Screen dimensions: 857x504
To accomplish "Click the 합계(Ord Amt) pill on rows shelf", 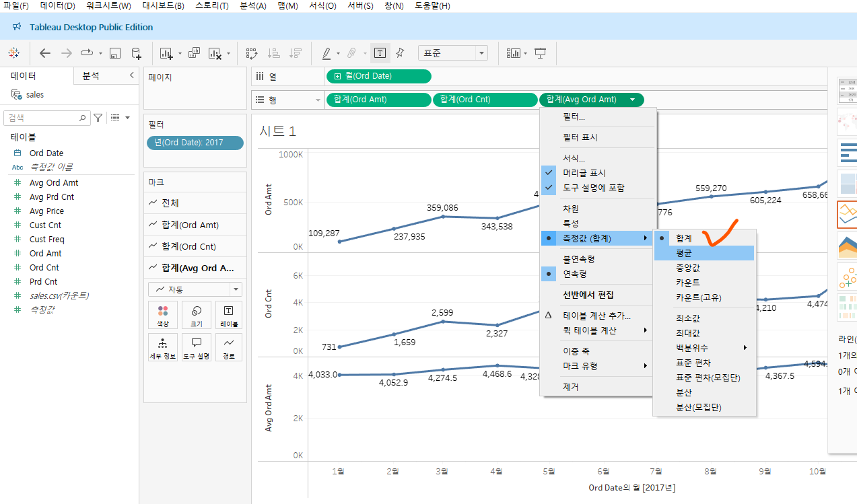I will [378, 100].
